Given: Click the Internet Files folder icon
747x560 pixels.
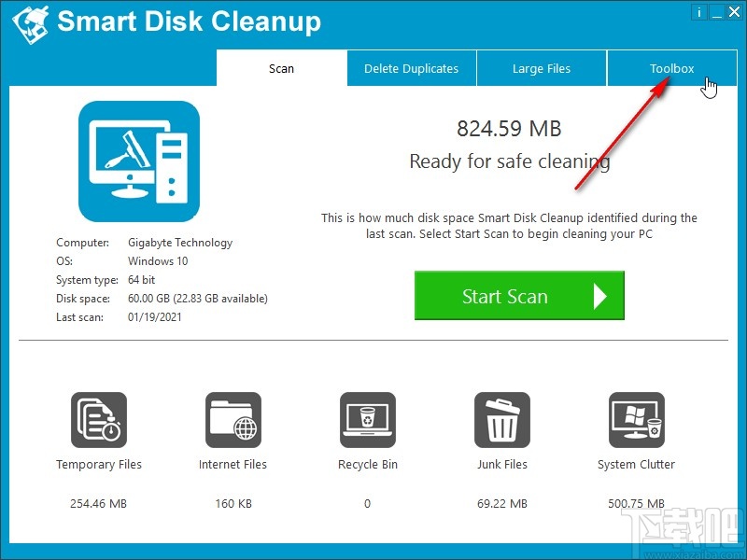Looking at the screenshot, I should tap(233, 419).
